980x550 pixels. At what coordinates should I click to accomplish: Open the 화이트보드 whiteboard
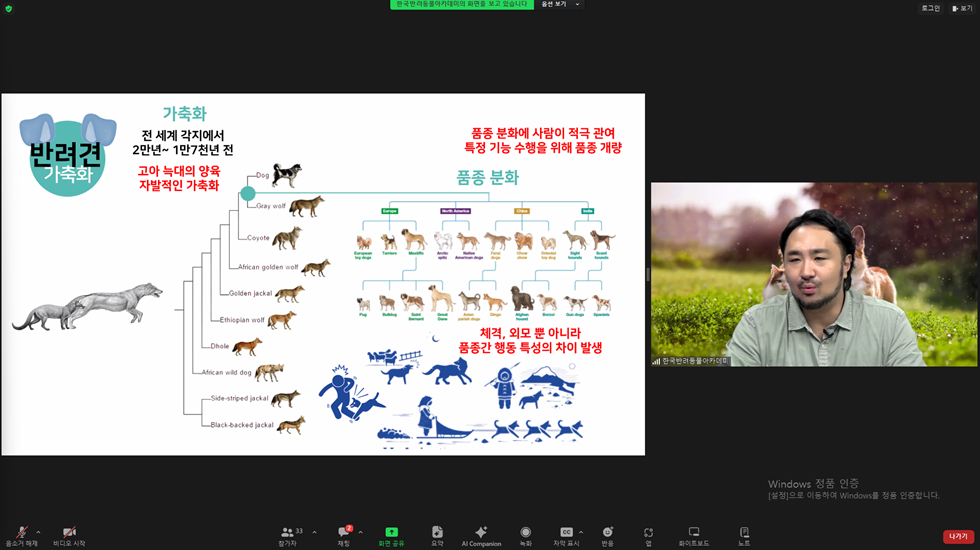coord(694,536)
